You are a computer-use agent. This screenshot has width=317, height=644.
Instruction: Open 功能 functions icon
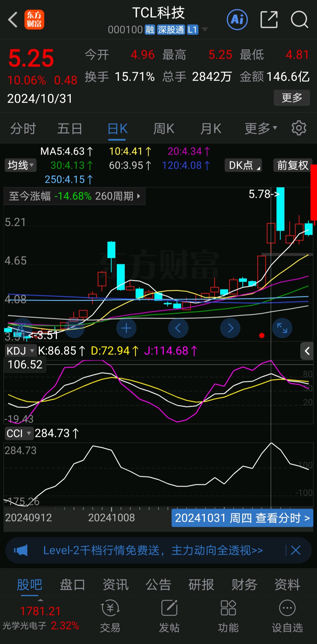[x=228, y=616]
